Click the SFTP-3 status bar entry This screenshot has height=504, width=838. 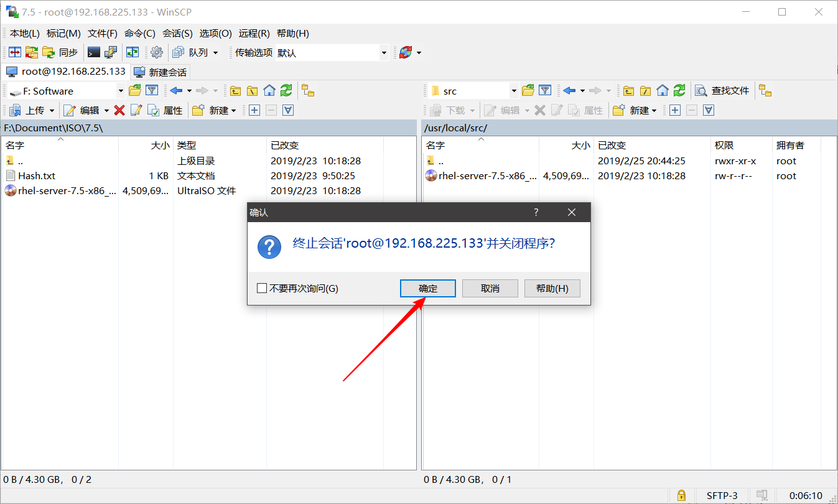722,495
